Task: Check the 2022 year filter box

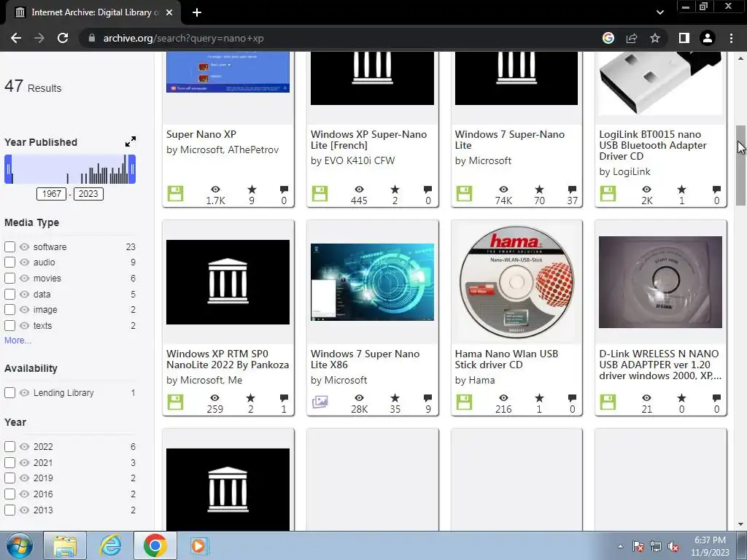Action: click(x=9, y=447)
